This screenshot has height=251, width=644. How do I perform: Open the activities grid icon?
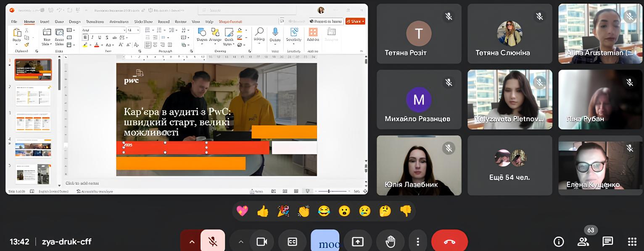pos(632,241)
